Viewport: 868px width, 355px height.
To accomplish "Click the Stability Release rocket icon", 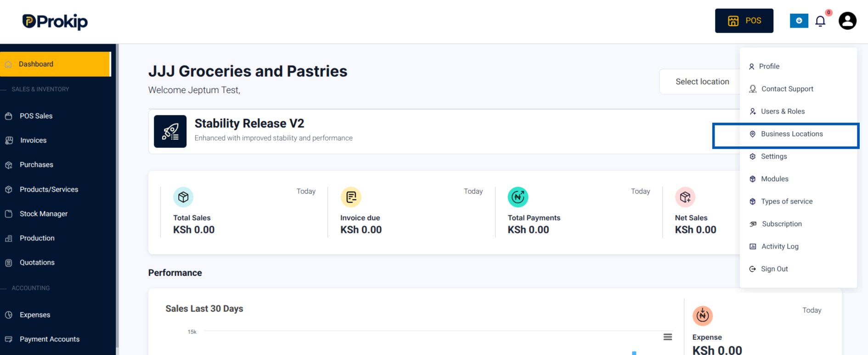I will pyautogui.click(x=170, y=131).
